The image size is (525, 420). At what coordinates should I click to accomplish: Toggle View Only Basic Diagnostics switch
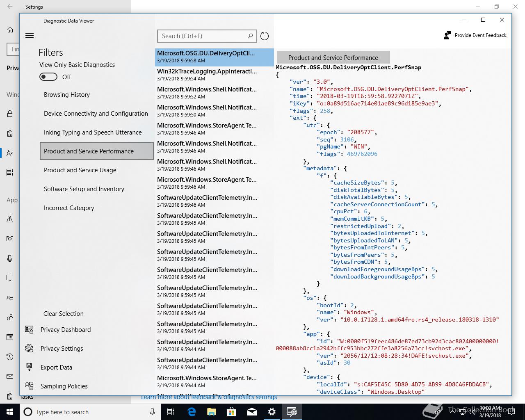tap(48, 77)
